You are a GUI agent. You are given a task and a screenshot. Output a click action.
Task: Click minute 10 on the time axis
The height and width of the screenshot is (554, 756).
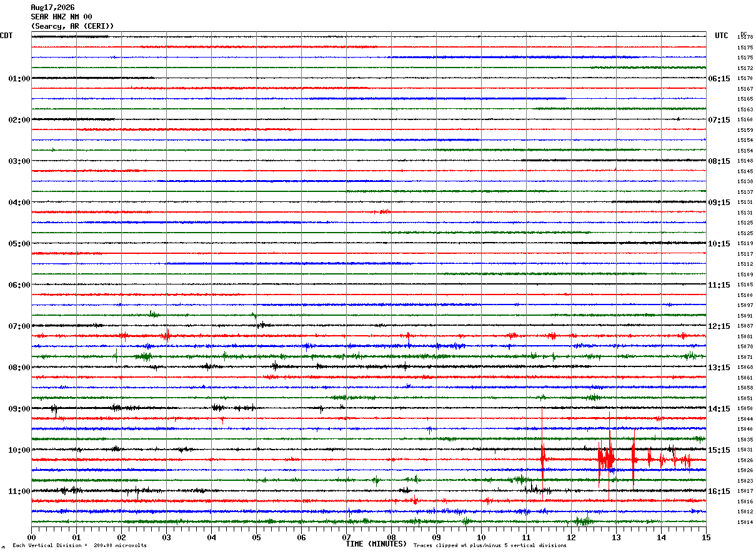coord(481,537)
